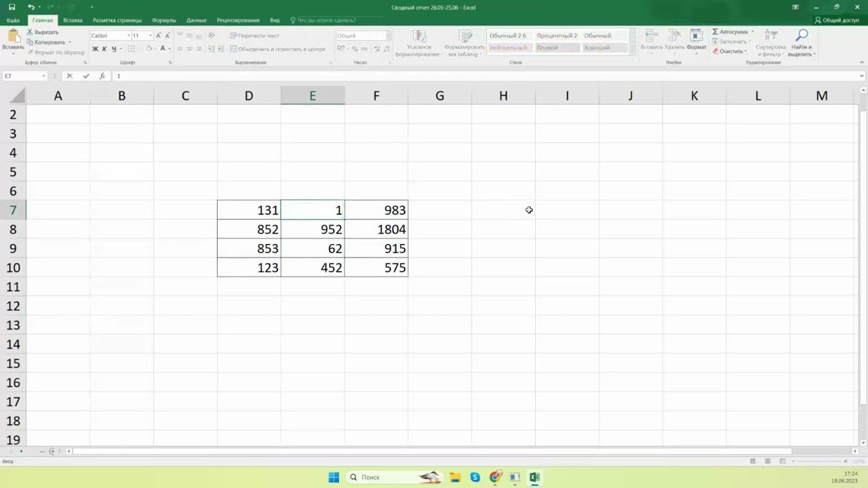Open Clear (Очистить) dropdown
Viewport: 868px width, 488px height.
tap(730, 52)
